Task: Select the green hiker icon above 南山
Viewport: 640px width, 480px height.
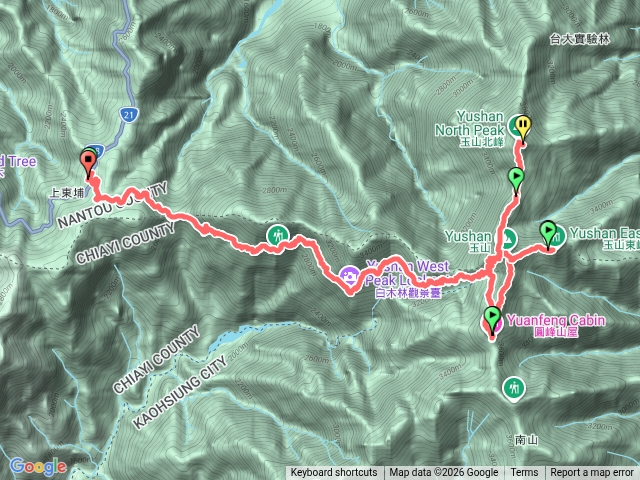Action: pos(513,388)
